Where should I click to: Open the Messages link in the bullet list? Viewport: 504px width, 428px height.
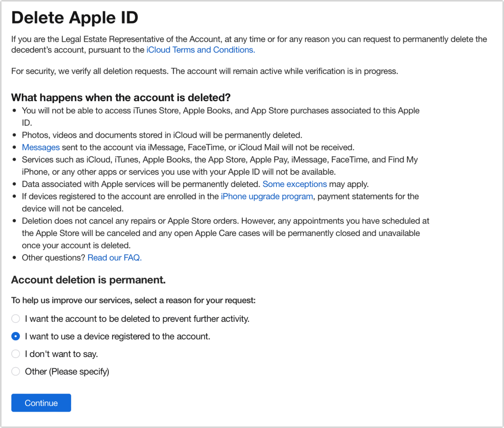click(x=41, y=147)
